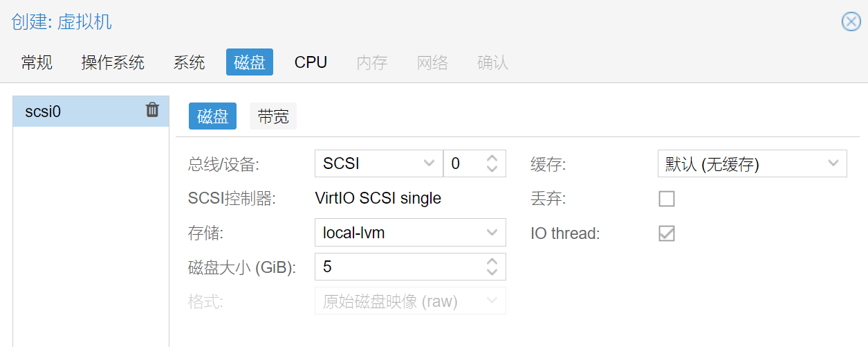Select scsi0 in the disk list
This screenshot has height=347, width=868.
tap(91, 112)
